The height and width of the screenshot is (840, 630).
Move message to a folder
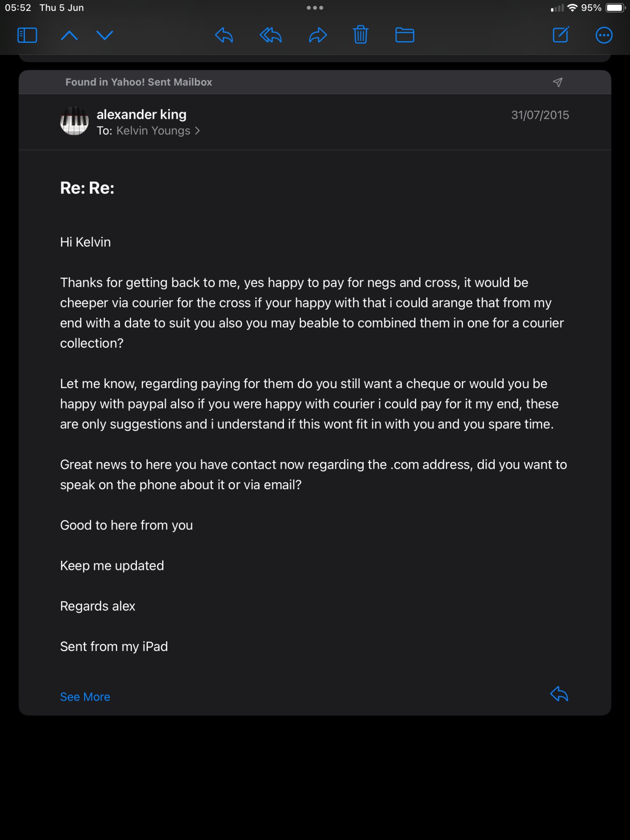click(x=404, y=35)
